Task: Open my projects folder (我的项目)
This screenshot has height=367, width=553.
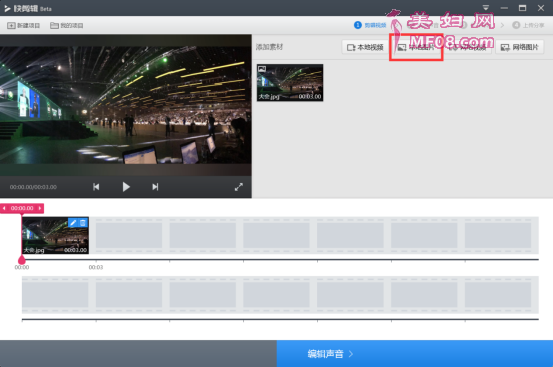Action: [x=67, y=25]
